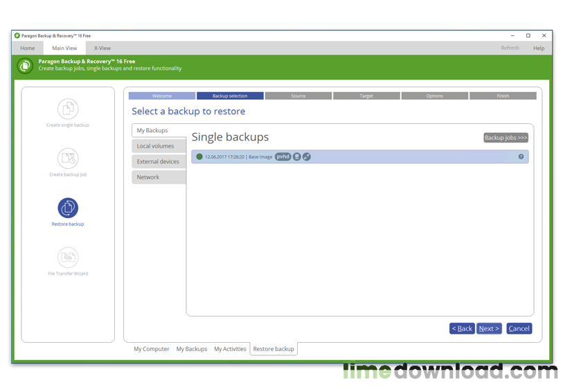Screen dimensions: 563x392
Task: Open the My Activities bottom tab
Action: point(230,349)
